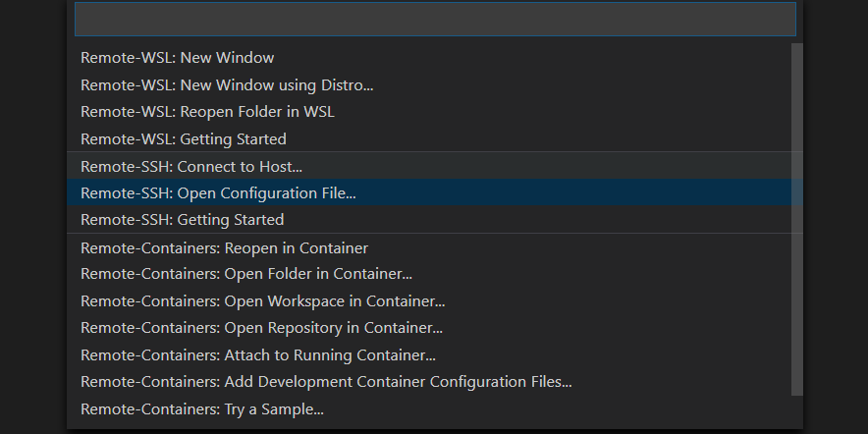Click the command list vertical scrollbar
868x434 pixels.
pos(796,220)
